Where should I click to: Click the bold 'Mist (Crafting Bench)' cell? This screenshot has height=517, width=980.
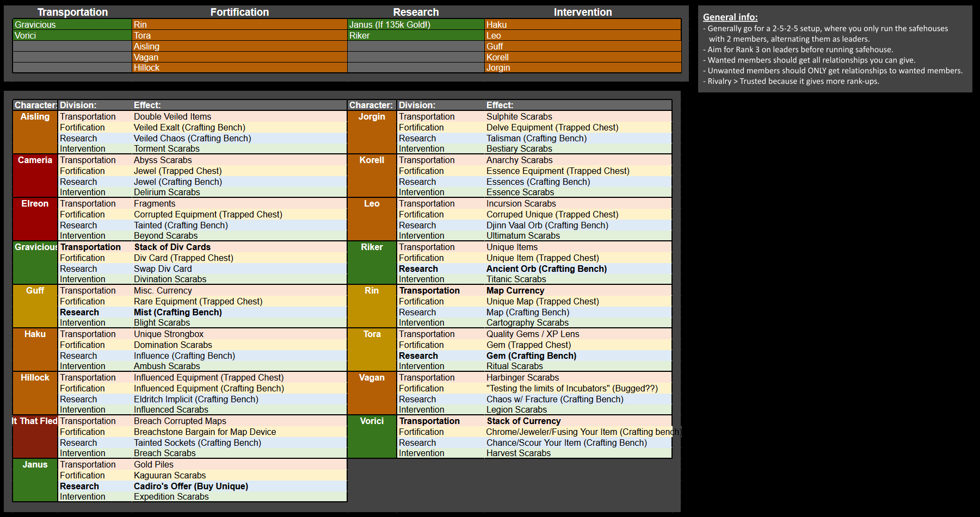[x=239, y=312]
